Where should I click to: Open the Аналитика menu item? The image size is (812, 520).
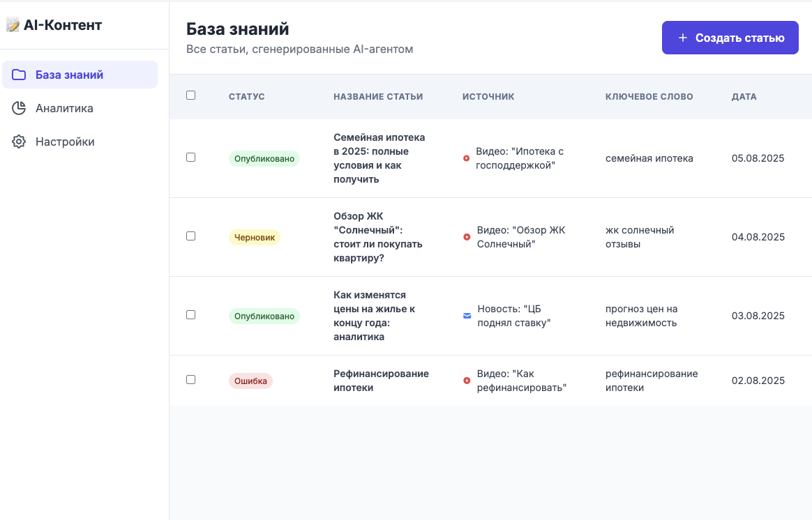coord(64,108)
